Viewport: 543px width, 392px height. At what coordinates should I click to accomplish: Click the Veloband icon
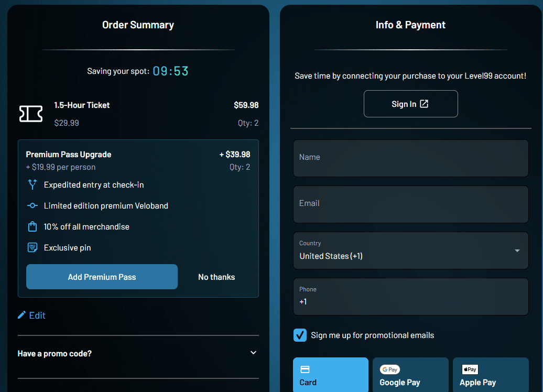(32, 206)
